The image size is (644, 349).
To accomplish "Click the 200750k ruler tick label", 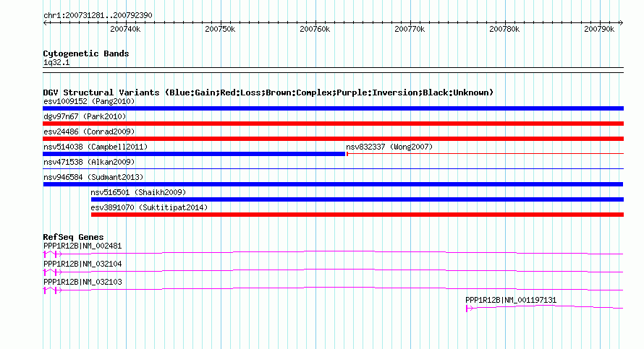I will tap(220, 29).
